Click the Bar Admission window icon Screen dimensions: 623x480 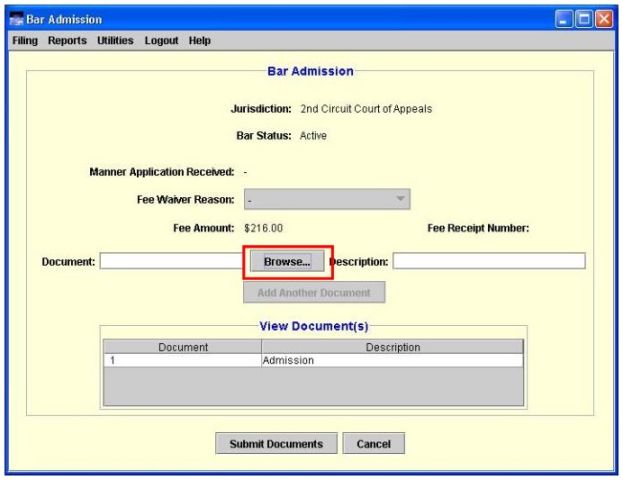coord(16,19)
